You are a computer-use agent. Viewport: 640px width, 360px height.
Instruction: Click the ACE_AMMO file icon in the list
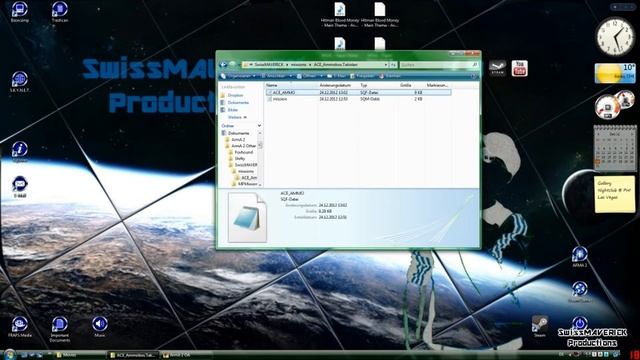(x=269, y=93)
